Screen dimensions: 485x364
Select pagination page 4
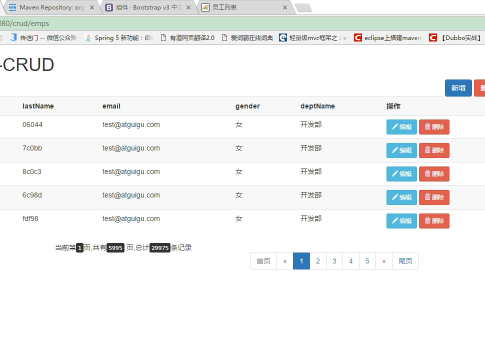[x=351, y=261]
